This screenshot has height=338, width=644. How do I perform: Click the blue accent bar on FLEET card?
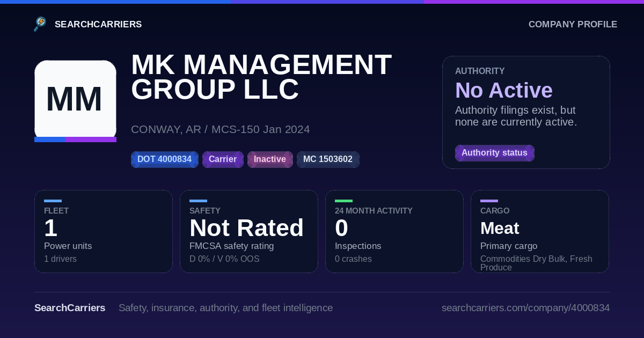tap(53, 201)
